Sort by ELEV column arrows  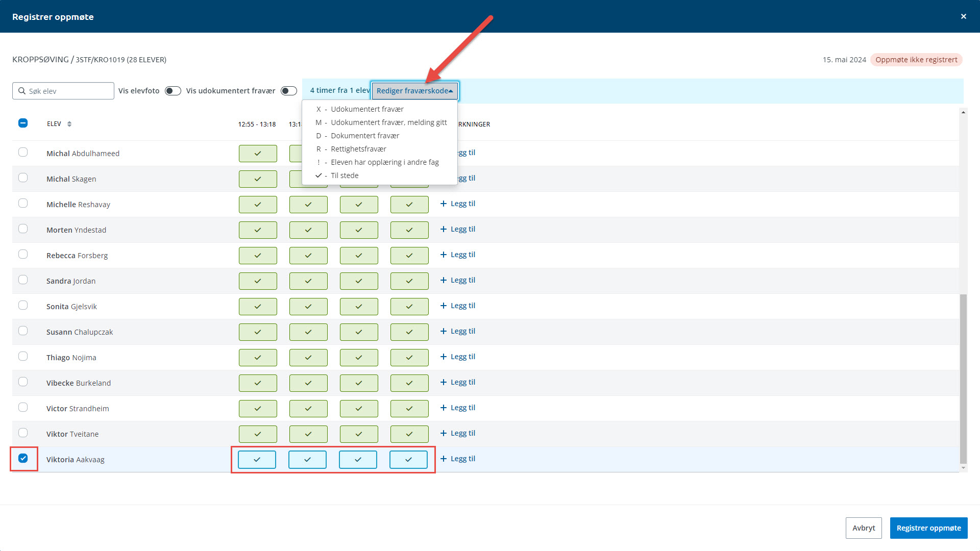pos(69,124)
